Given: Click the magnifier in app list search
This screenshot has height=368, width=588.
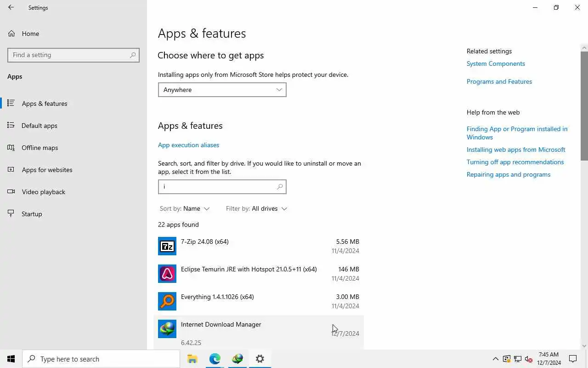Looking at the screenshot, I should click(280, 186).
